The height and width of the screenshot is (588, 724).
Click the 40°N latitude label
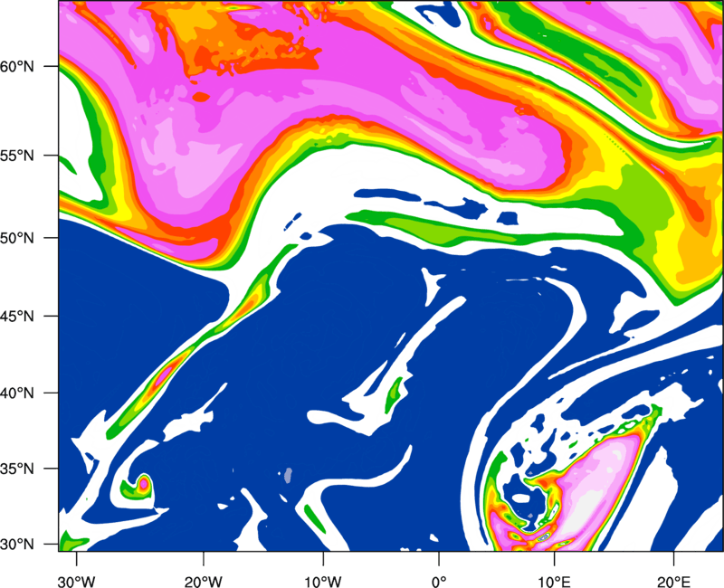[x=17, y=394]
